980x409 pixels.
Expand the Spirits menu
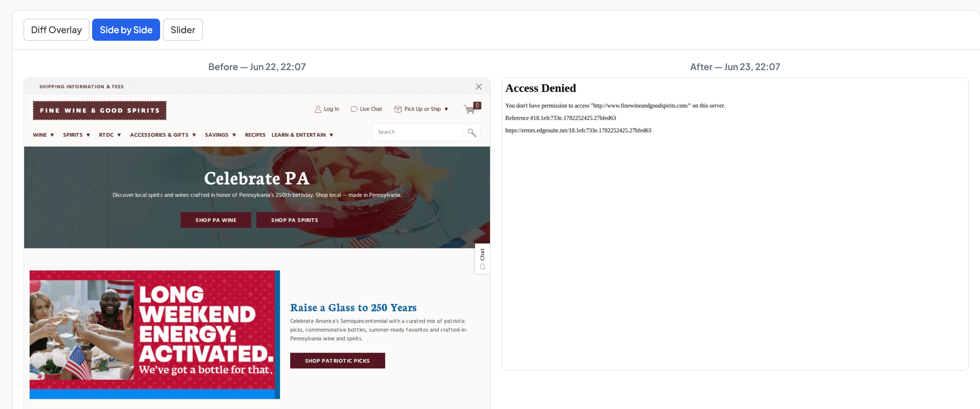[77, 135]
